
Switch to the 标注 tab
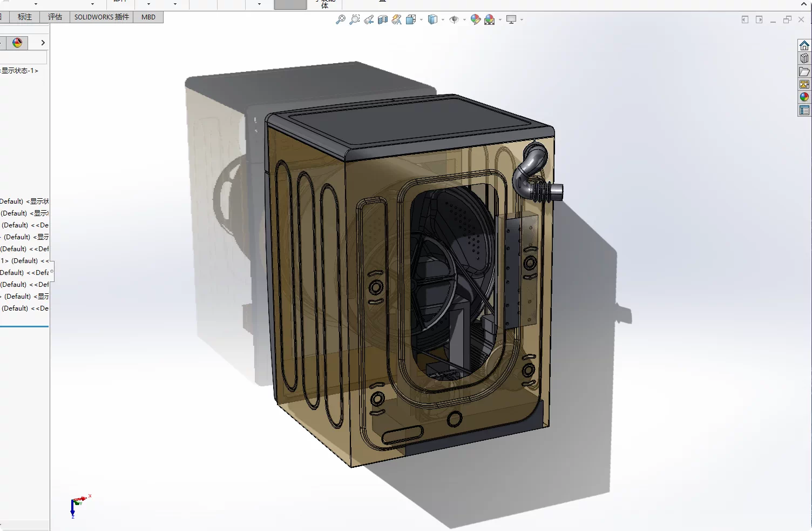[25, 17]
